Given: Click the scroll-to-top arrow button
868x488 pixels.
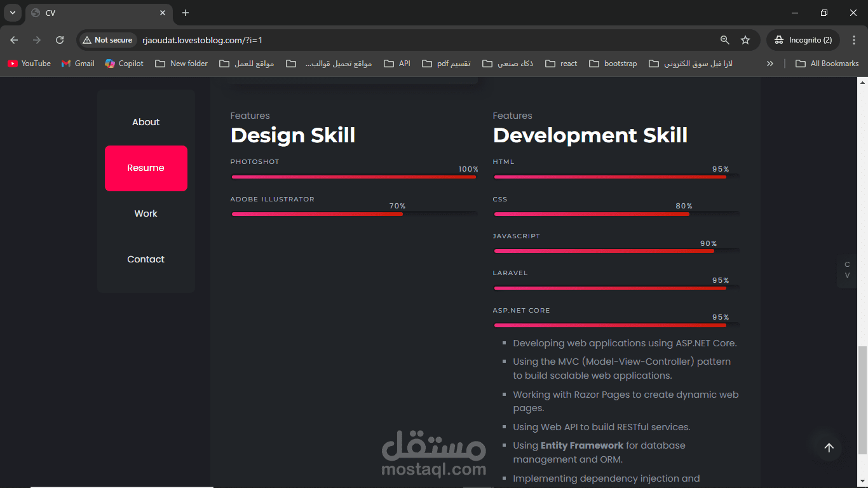Looking at the screenshot, I should tap(829, 447).
